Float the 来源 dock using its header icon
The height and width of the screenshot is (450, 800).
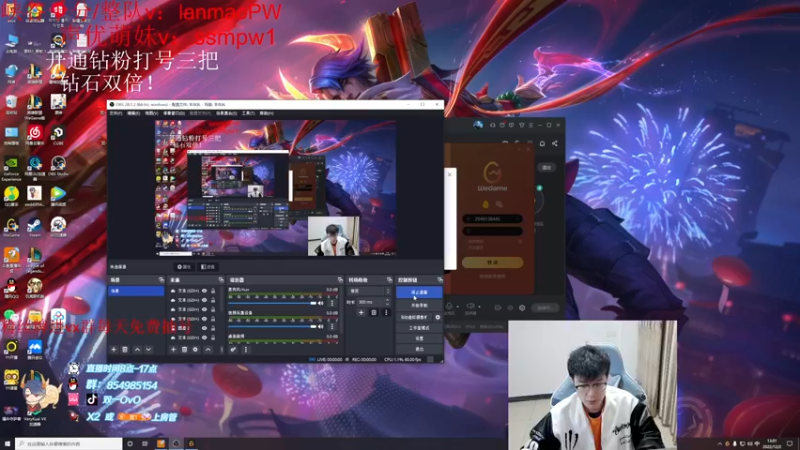click(221, 280)
